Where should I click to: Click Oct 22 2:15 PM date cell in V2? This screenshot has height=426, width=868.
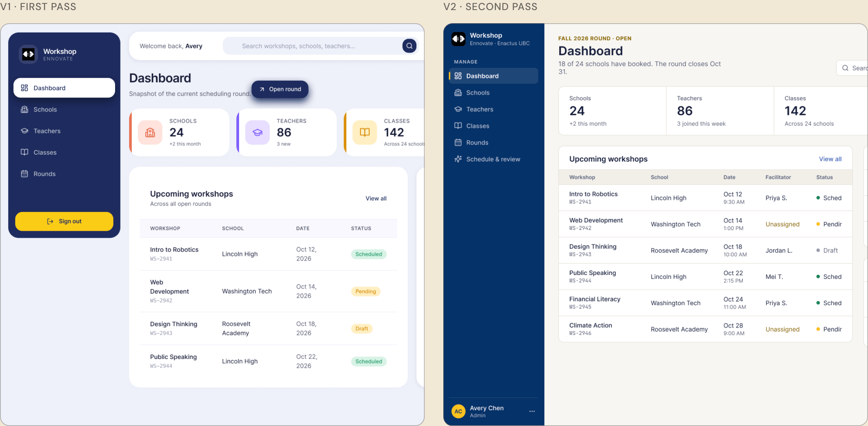[x=733, y=277]
